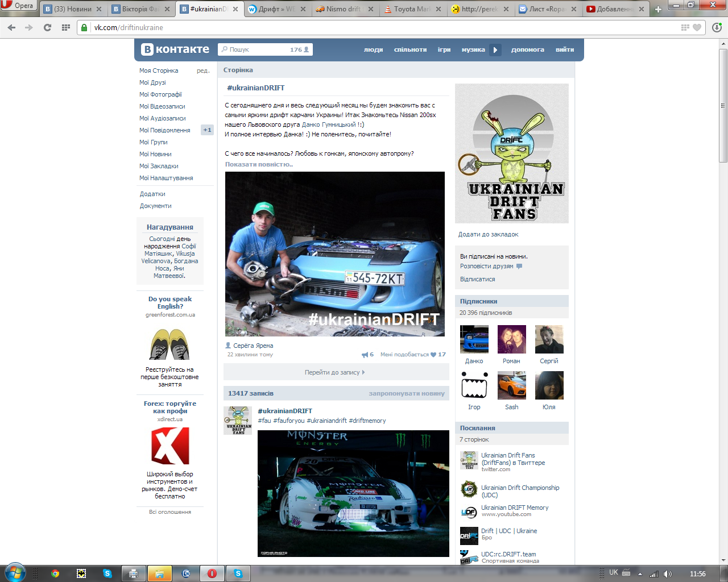Click the browser back arrow
728x582 pixels.
tap(12, 27)
